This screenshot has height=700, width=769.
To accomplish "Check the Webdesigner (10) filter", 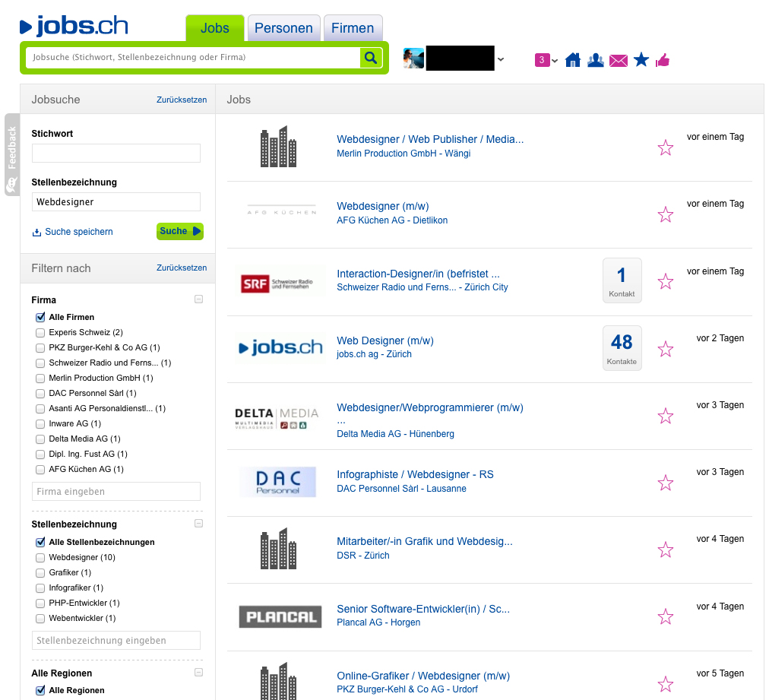I will [40, 558].
